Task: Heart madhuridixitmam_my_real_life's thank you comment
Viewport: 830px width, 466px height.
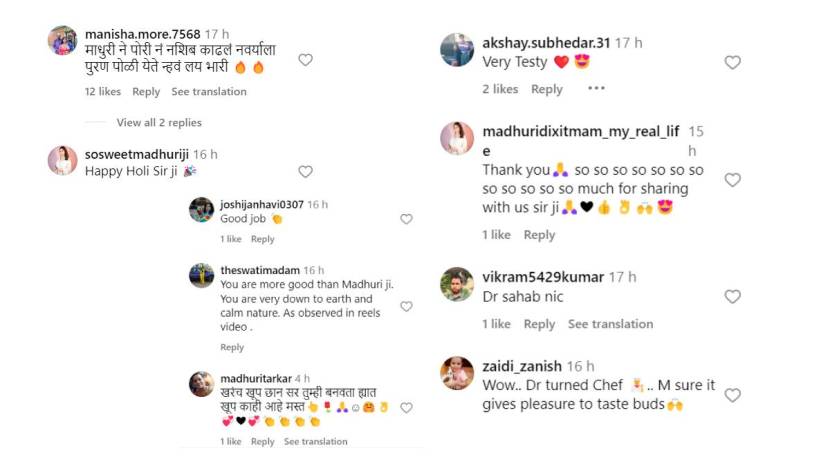Action: click(732, 180)
